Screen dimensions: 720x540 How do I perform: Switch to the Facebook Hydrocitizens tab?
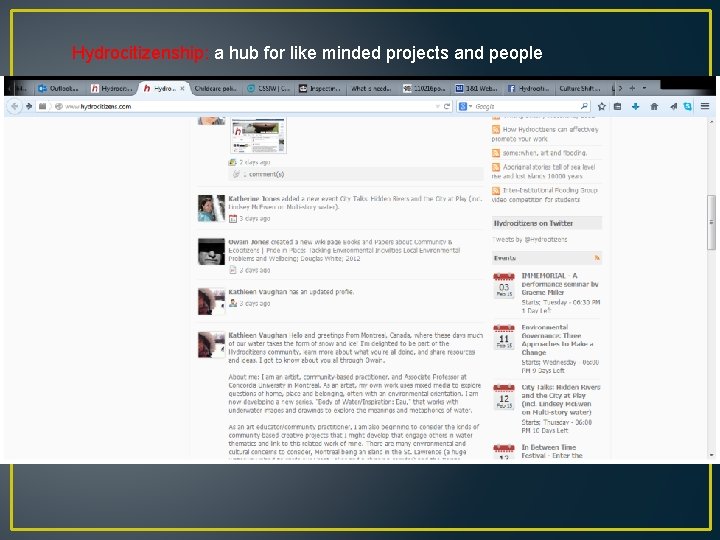pos(529,88)
